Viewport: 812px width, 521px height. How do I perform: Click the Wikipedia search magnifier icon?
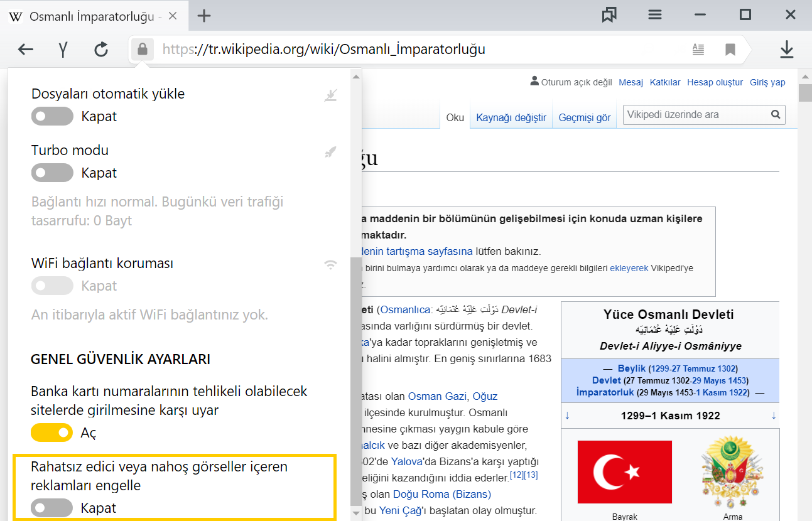776,115
